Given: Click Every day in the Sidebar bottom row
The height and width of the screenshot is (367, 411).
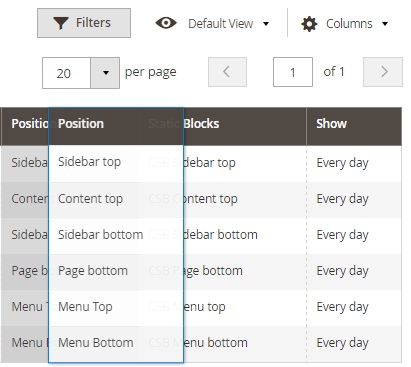Looking at the screenshot, I should (342, 235).
